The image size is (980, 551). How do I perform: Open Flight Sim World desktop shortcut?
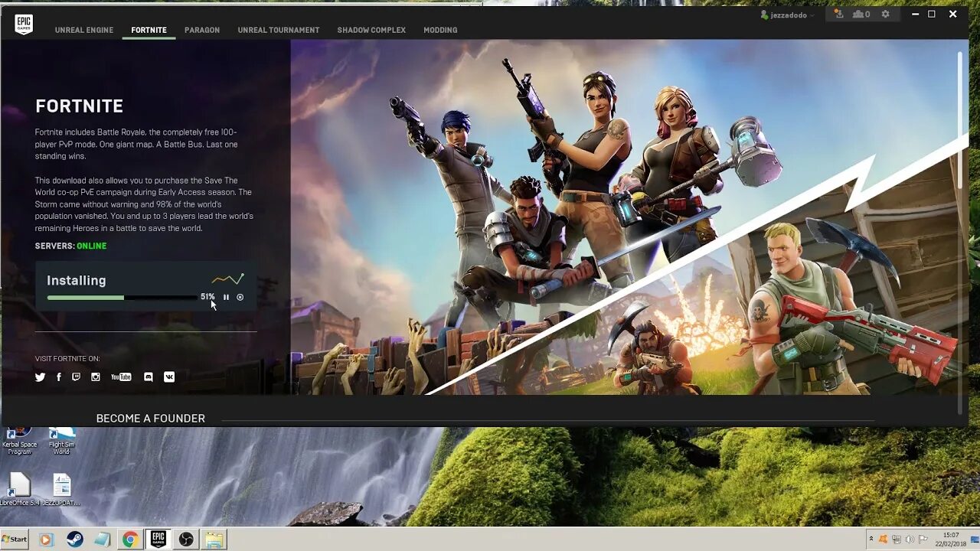pyautogui.click(x=61, y=442)
